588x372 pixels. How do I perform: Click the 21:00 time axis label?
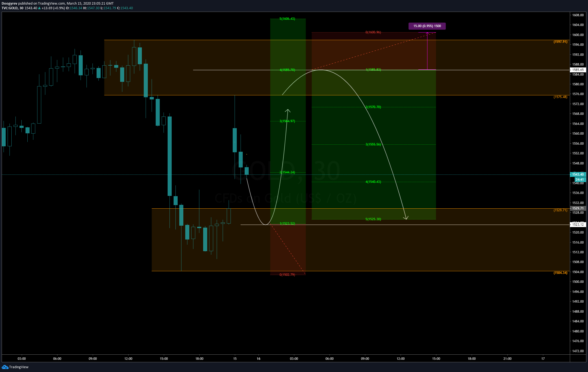click(507, 359)
